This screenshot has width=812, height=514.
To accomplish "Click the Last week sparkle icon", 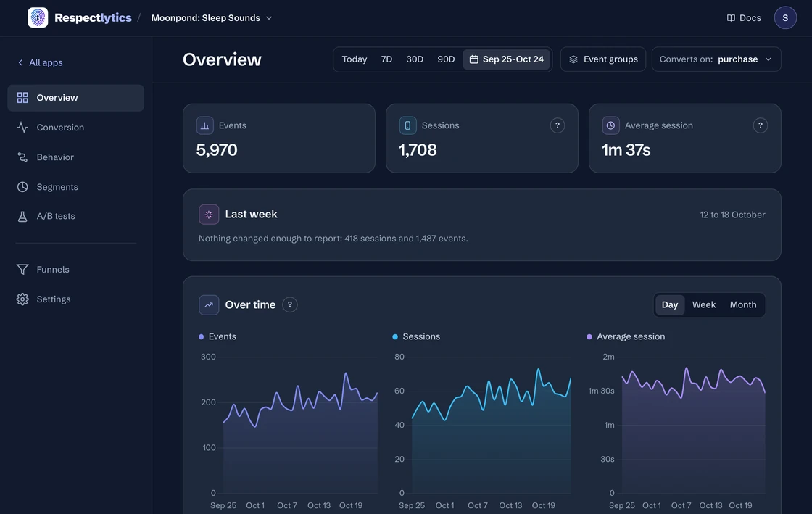I will tap(209, 215).
